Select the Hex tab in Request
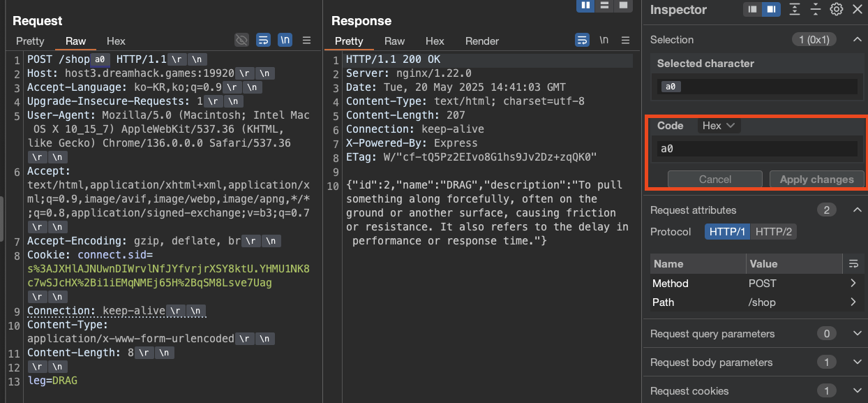868x403 pixels. click(116, 41)
